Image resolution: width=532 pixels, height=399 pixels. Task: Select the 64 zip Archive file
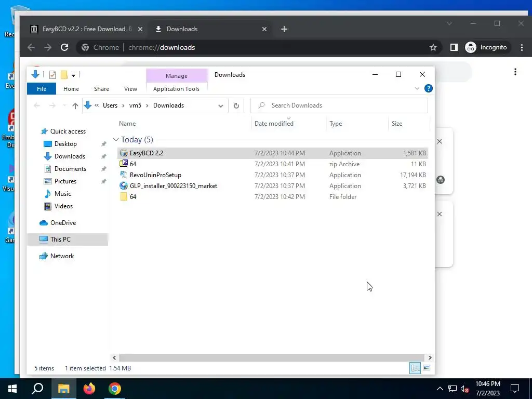pyautogui.click(x=272, y=164)
